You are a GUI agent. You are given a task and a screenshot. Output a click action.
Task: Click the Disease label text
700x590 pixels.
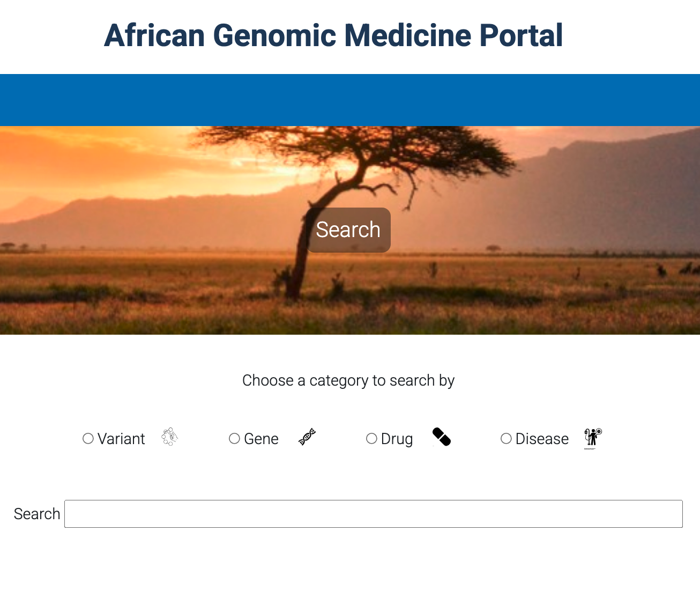coord(542,439)
